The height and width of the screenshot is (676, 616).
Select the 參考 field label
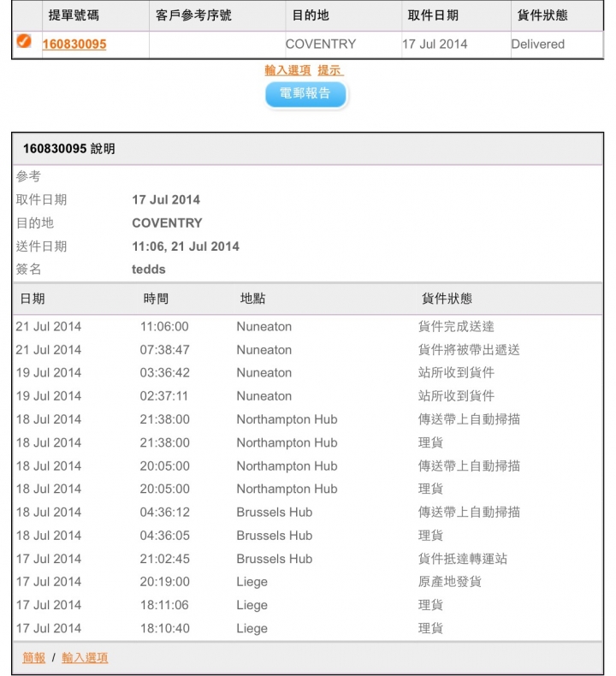(x=28, y=176)
